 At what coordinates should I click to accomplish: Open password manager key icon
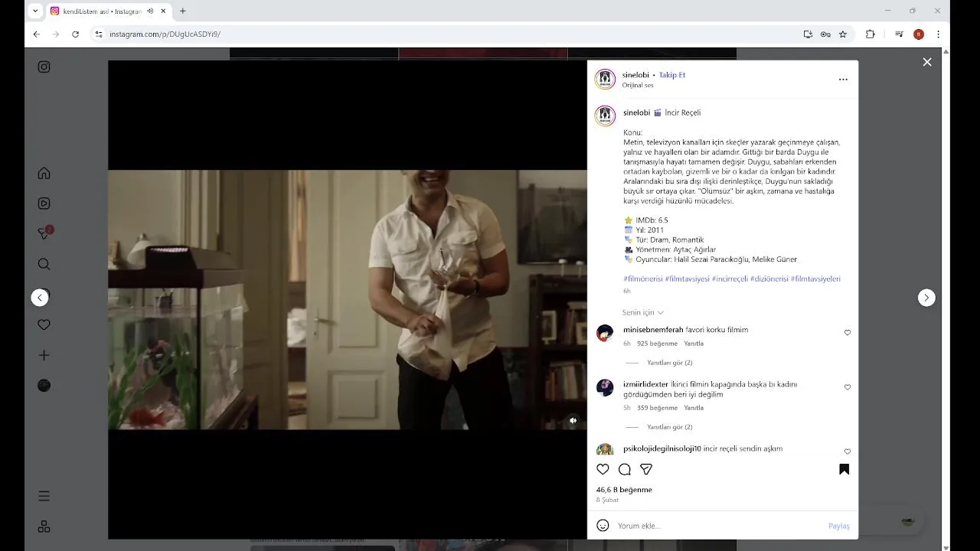point(825,34)
